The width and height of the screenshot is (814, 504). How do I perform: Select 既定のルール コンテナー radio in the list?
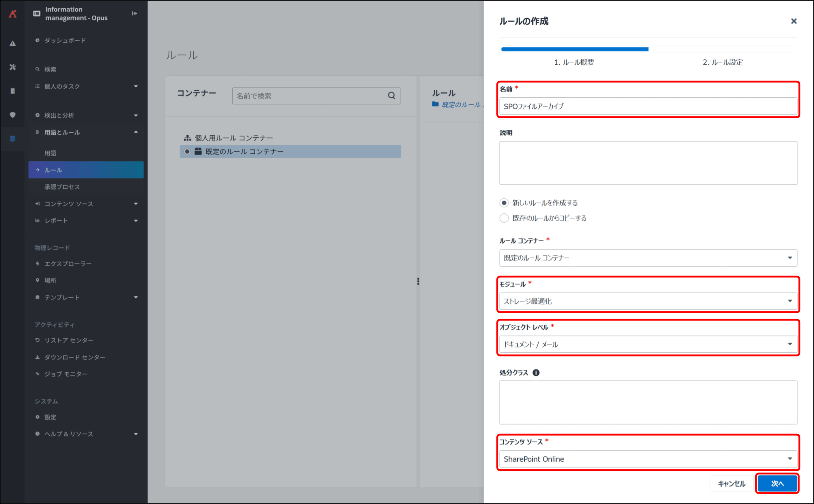[x=187, y=151]
